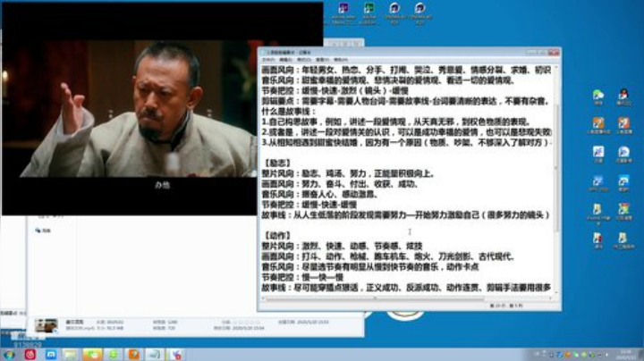Click the line 节奏把控：缓慢-快速-缓慢
This screenshot has width=644, height=361.
[x=309, y=205]
